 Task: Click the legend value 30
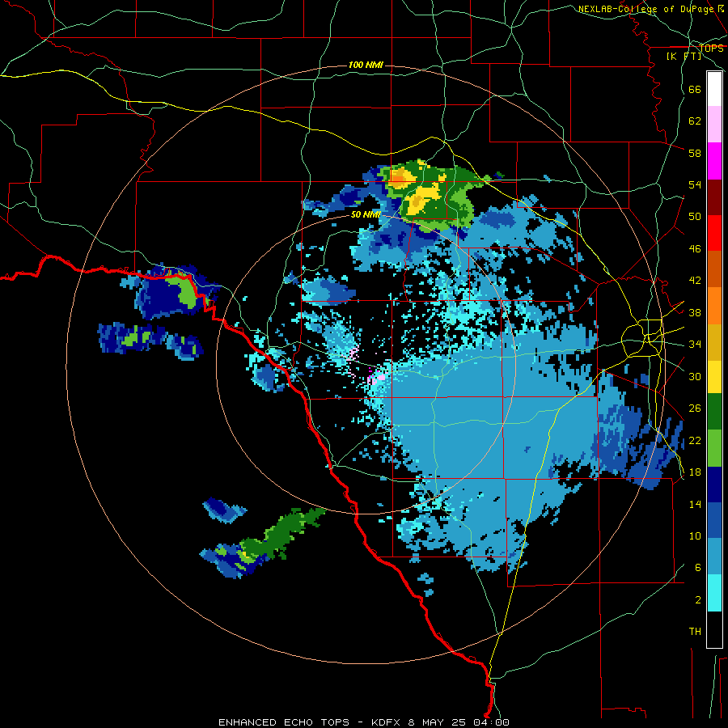(x=695, y=376)
